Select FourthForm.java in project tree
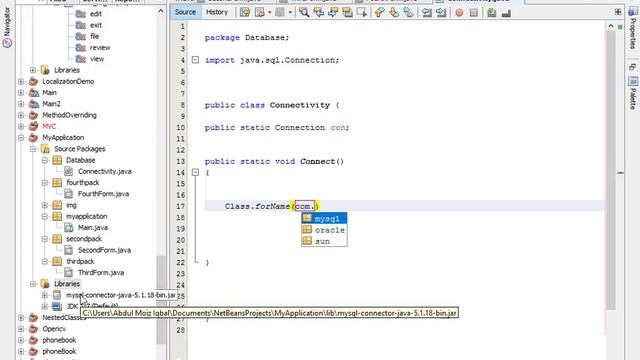This screenshot has width=640, height=360. 103,194
